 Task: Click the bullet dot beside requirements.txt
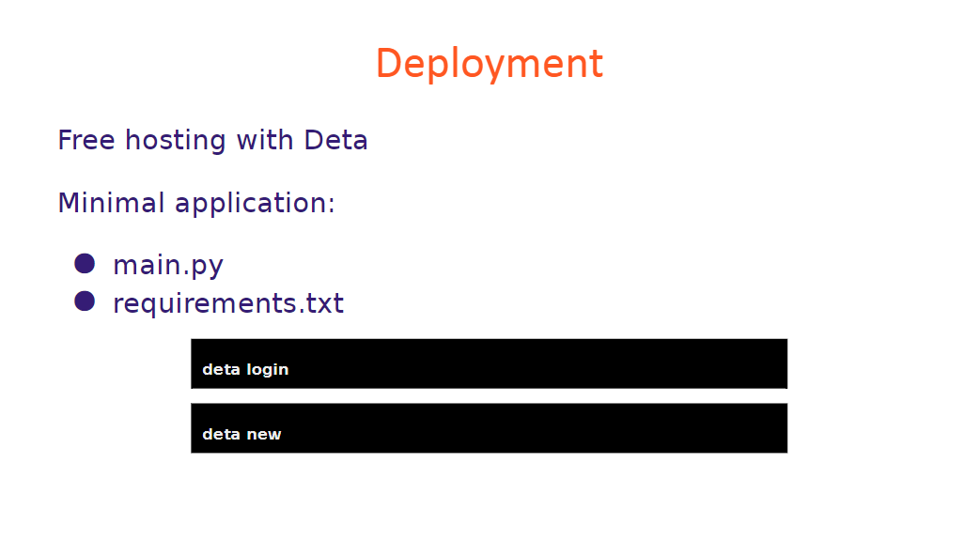coord(85,301)
